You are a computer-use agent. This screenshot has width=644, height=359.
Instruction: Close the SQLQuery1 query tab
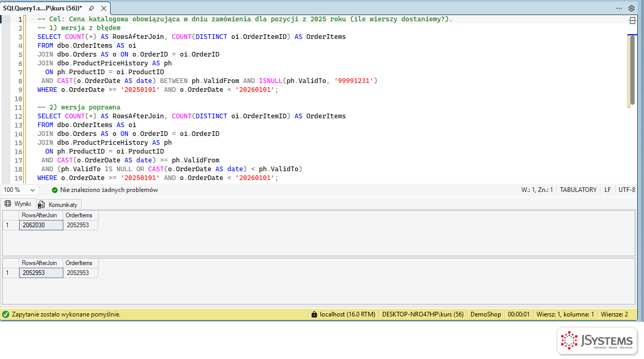103,8
